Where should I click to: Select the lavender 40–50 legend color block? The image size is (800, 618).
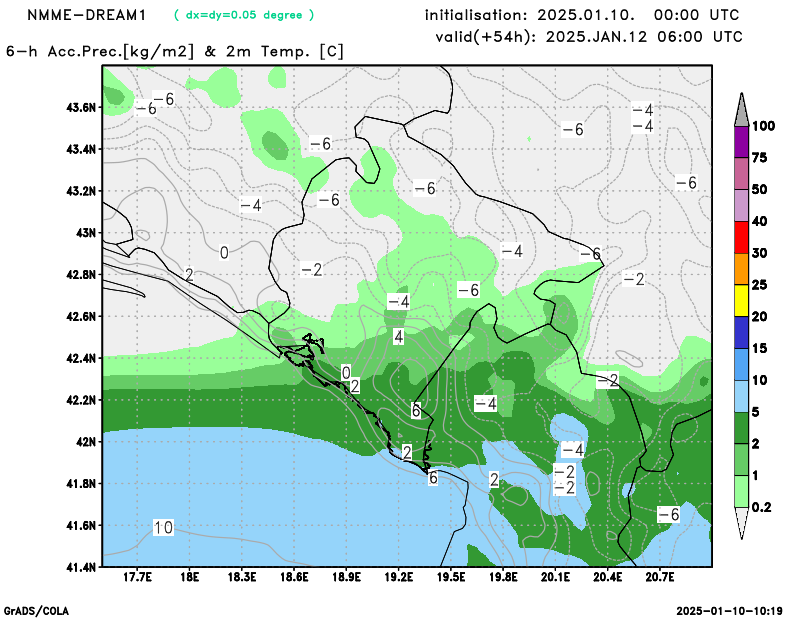[x=741, y=206]
